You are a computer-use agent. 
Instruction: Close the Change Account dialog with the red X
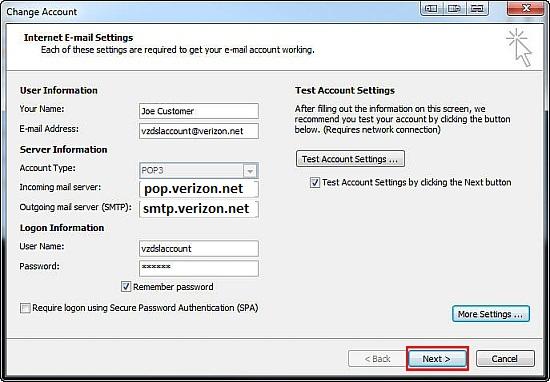(x=525, y=8)
